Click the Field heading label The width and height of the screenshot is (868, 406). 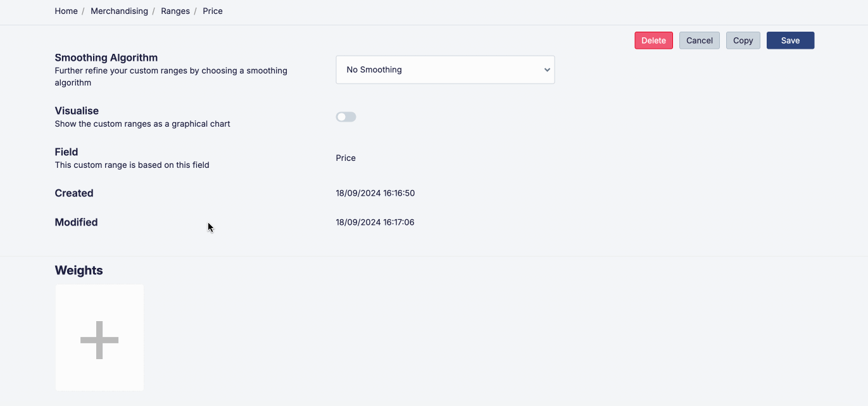(x=66, y=152)
